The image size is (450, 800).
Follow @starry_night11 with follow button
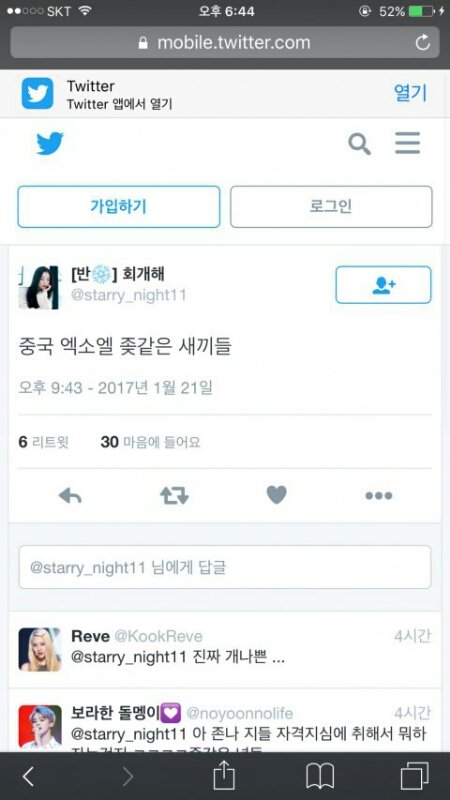[x=383, y=285]
